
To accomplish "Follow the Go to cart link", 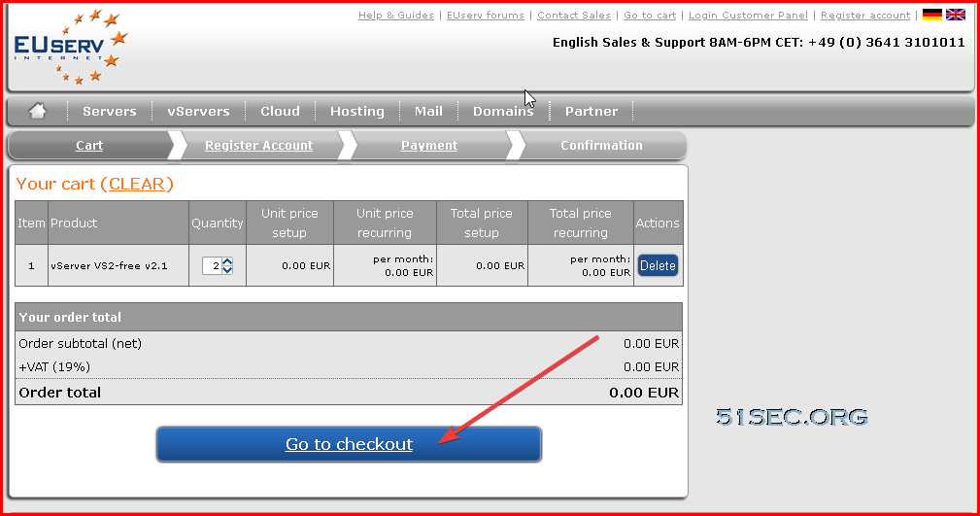I will click(650, 15).
